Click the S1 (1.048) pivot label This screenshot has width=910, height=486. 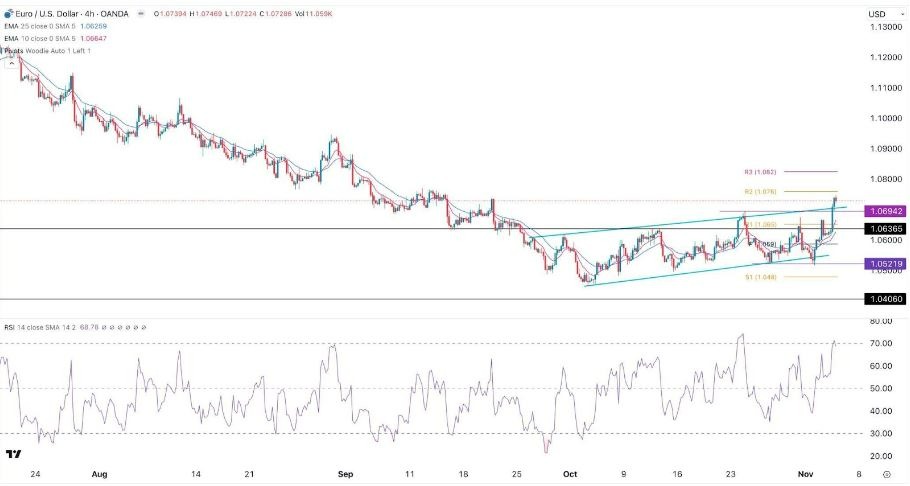point(760,278)
